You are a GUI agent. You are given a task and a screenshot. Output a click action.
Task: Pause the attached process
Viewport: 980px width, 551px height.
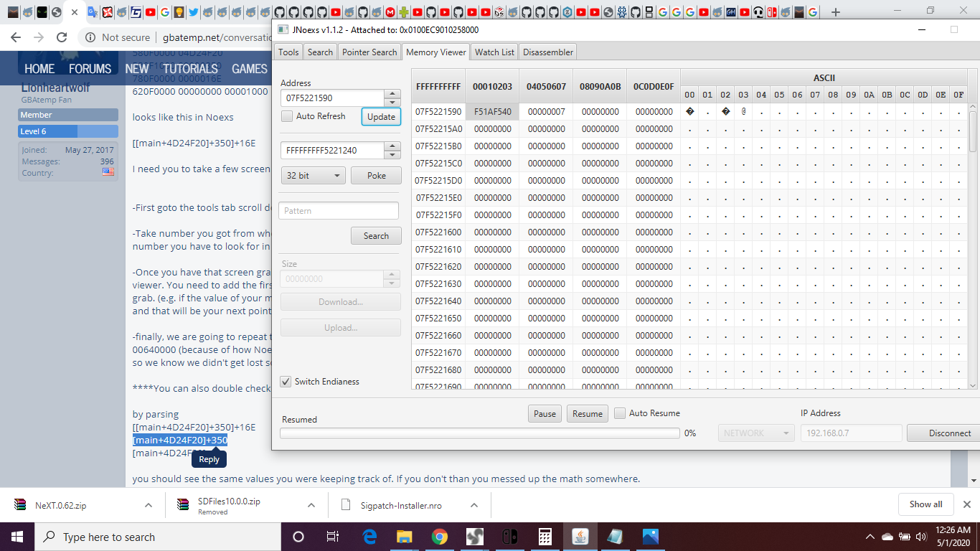[545, 414]
